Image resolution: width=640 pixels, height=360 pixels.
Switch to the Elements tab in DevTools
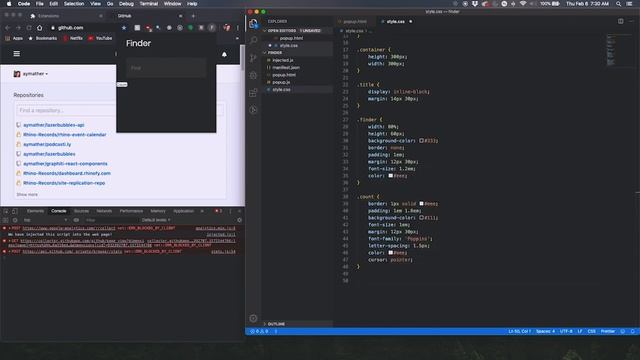click(x=35, y=211)
